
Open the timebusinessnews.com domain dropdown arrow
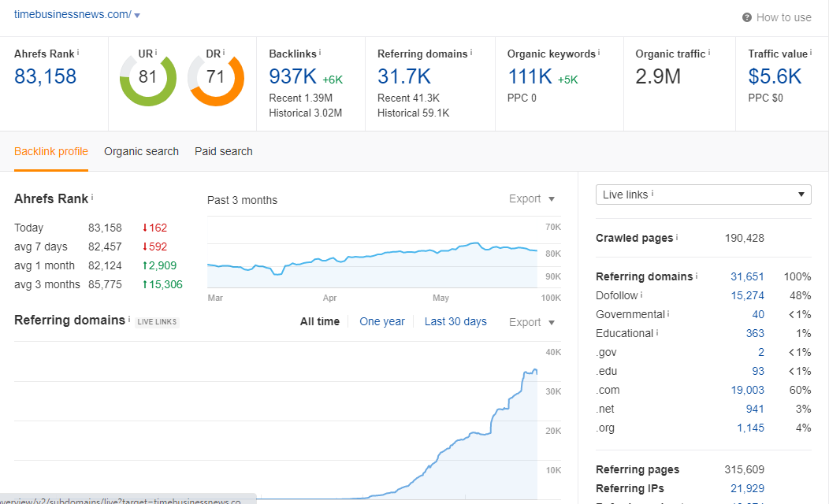pos(137,16)
